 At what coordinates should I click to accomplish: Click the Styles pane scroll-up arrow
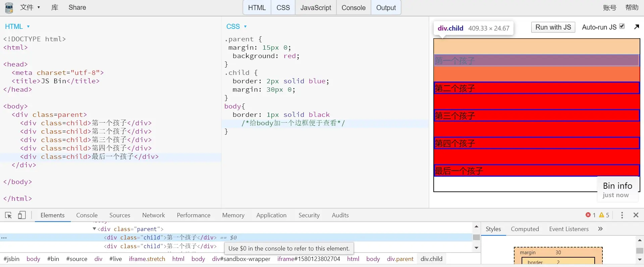[x=640, y=240]
